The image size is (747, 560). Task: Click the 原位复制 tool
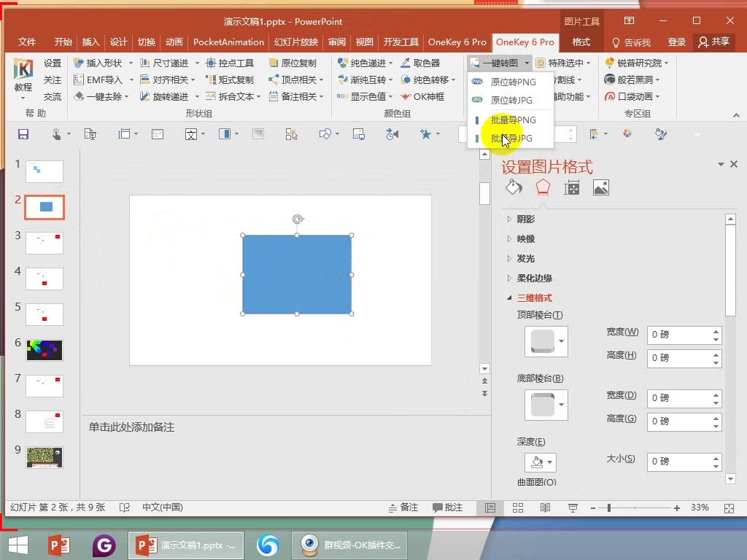(x=293, y=63)
